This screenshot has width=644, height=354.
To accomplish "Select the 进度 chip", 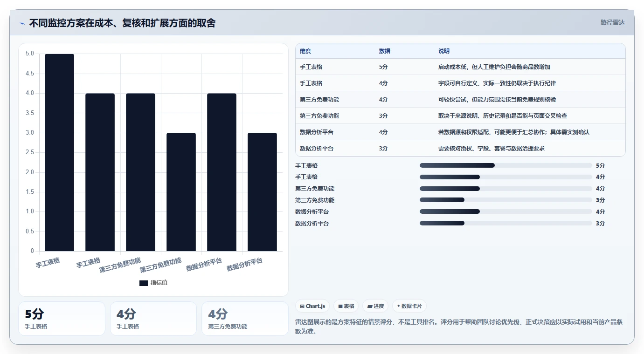I will 375,306.
